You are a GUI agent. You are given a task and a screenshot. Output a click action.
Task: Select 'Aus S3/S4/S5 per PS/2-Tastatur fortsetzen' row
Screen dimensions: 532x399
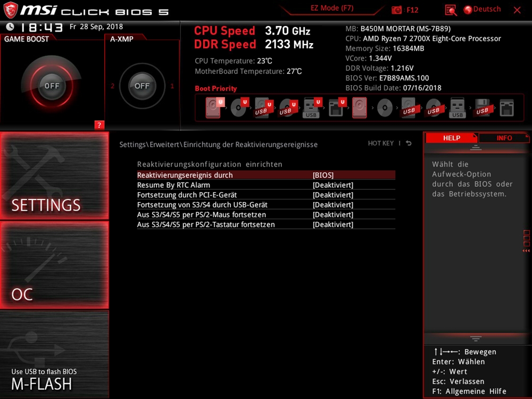(x=266, y=225)
